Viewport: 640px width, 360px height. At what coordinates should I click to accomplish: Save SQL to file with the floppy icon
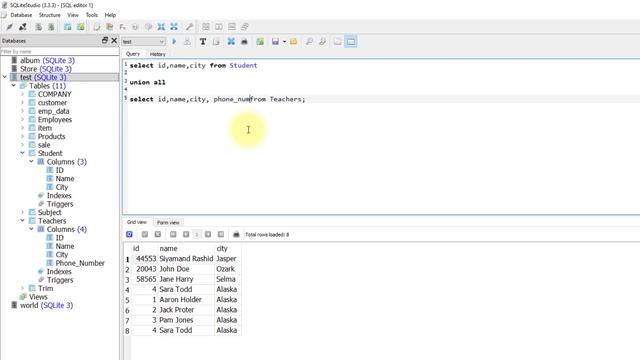click(x=276, y=42)
